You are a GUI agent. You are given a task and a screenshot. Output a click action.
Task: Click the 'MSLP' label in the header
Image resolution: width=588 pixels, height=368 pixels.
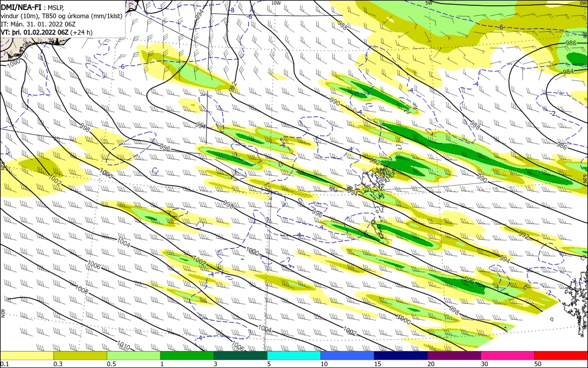[56, 7]
